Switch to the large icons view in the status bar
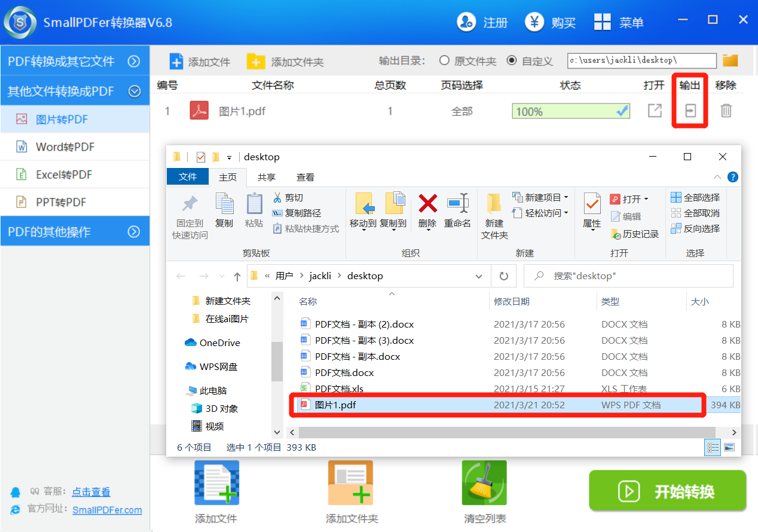The height and width of the screenshot is (532, 758). tap(729, 447)
